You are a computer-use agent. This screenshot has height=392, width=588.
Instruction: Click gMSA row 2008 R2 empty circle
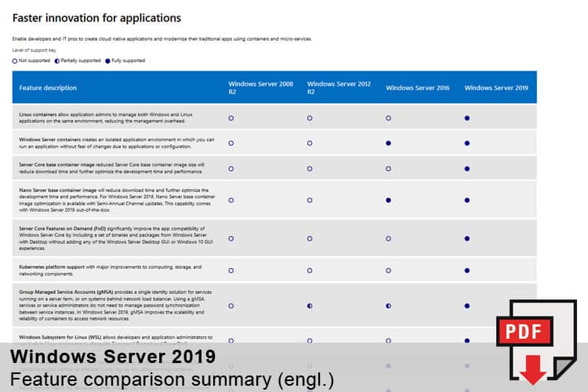click(x=231, y=306)
